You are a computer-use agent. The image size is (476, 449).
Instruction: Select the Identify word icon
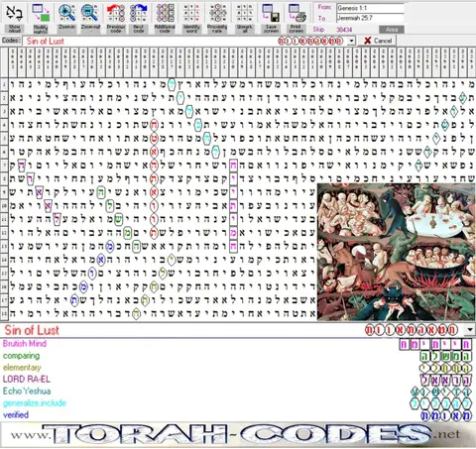(x=191, y=13)
